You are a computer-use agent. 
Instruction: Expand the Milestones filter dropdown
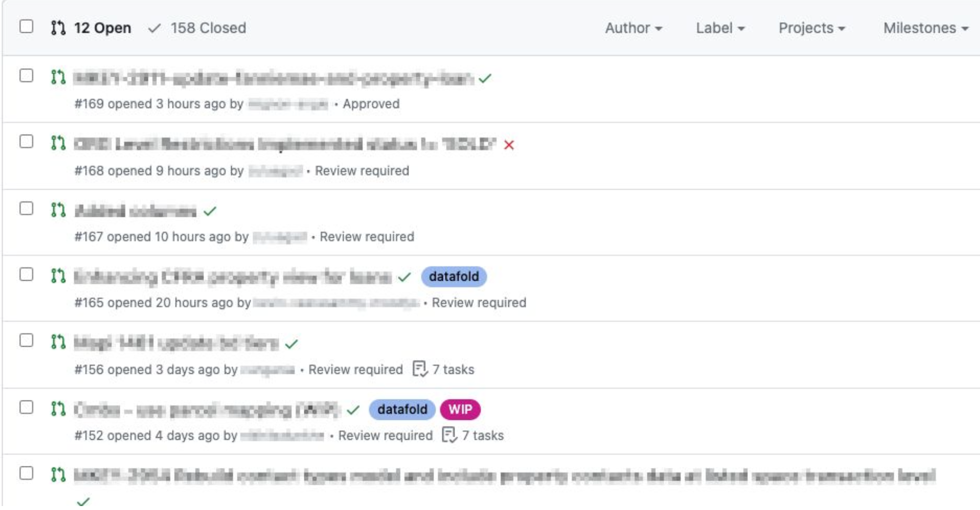926,28
